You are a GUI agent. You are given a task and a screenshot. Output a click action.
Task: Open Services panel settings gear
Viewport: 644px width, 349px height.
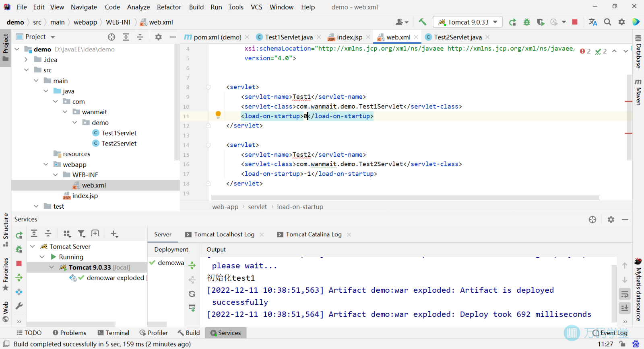(611, 220)
